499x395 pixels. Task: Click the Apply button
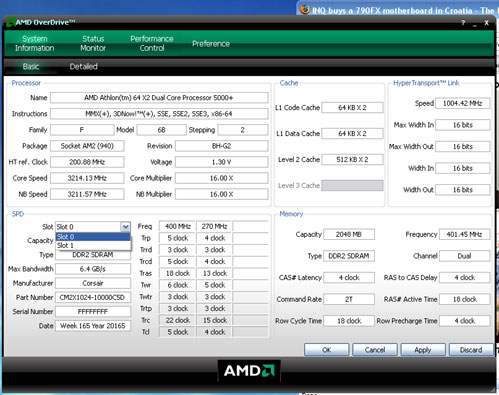tap(423, 350)
